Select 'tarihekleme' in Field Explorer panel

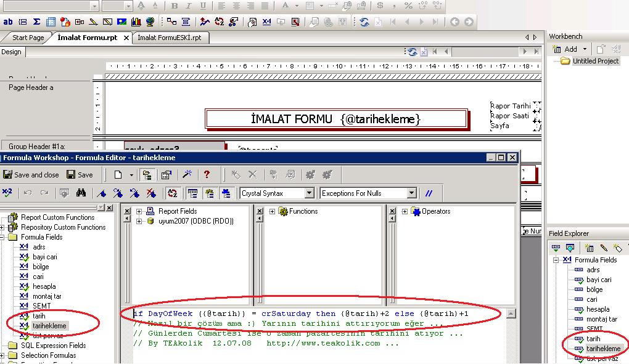point(603,349)
